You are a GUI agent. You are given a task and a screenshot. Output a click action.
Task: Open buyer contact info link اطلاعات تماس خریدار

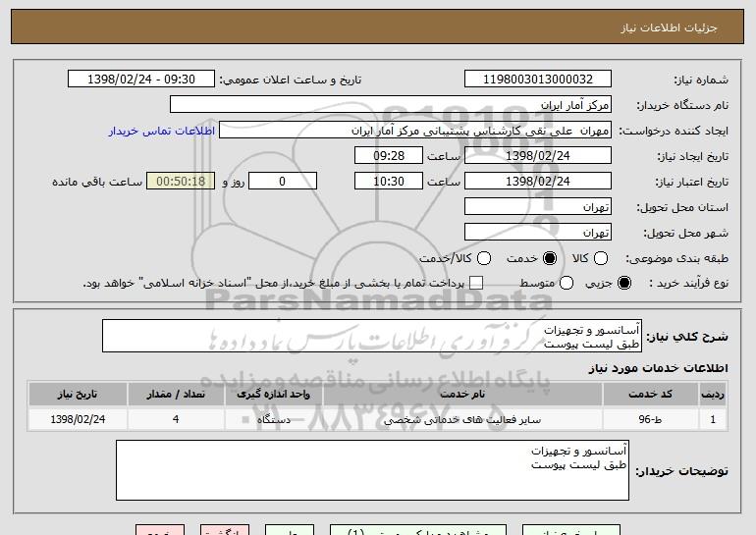(x=162, y=132)
